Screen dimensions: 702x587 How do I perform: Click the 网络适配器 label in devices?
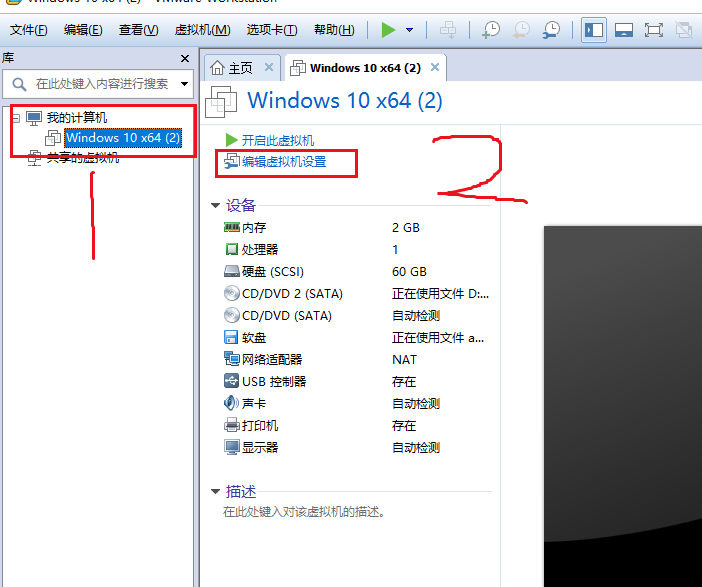tap(272, 359)
